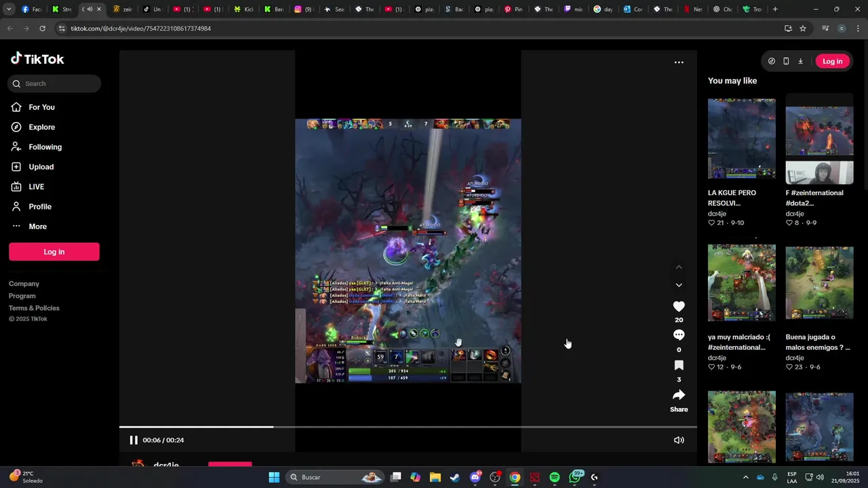Open the Chrome three-dot menu
The width and height of the screenshot is (868, 488).
pos(859,28)
